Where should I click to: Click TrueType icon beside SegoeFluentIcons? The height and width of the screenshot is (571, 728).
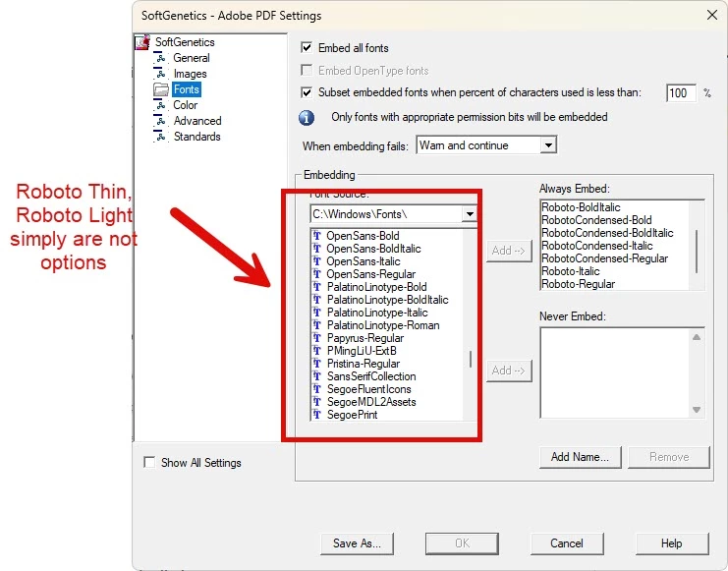pos(317,389)
